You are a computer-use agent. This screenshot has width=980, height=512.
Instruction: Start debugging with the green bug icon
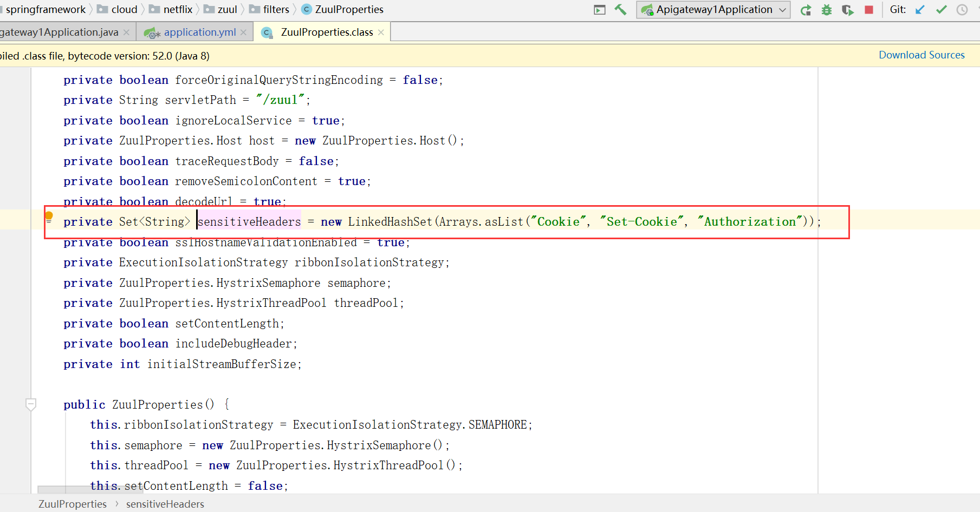(827, 10)
